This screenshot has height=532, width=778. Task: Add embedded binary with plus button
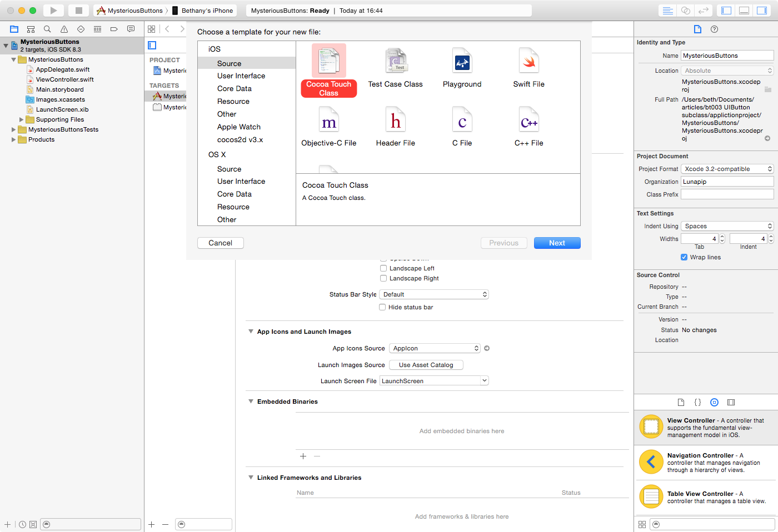point(303,456)
